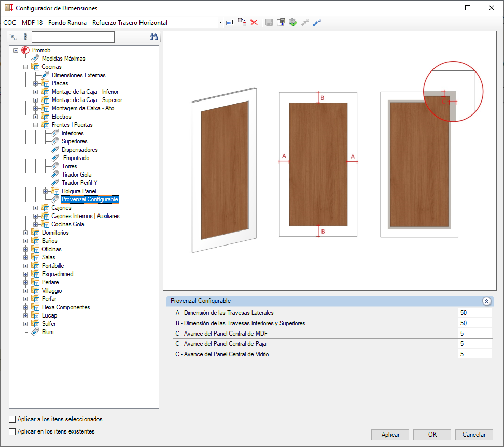Click the OK button
Screen dimensions: 504x447
pyautogui.click(x=432, y=435)
